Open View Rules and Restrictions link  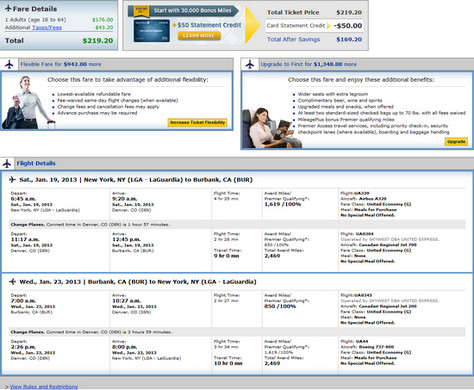44,387
